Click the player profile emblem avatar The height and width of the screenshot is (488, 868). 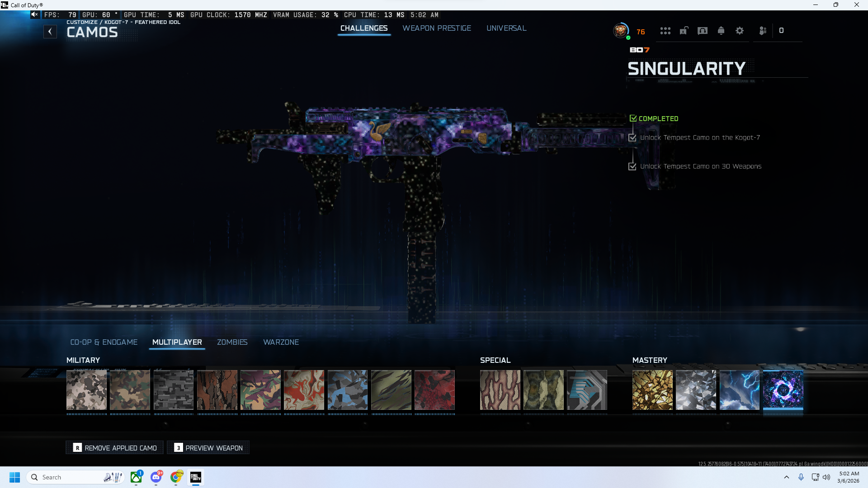click(621, 31)
